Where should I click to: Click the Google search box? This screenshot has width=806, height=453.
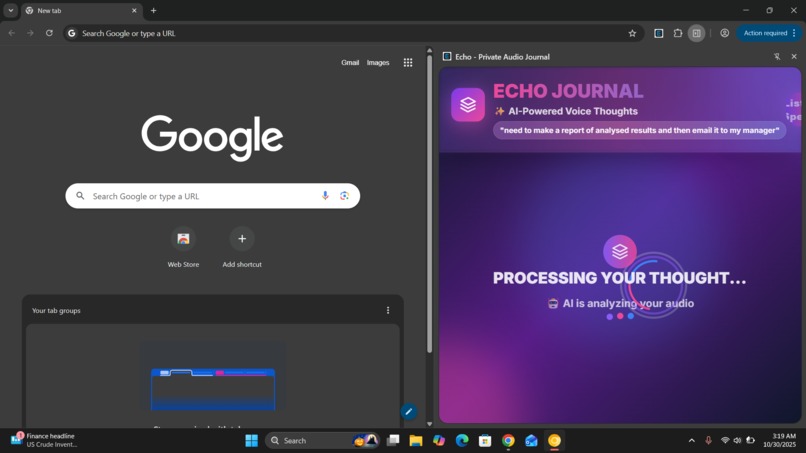212,196
